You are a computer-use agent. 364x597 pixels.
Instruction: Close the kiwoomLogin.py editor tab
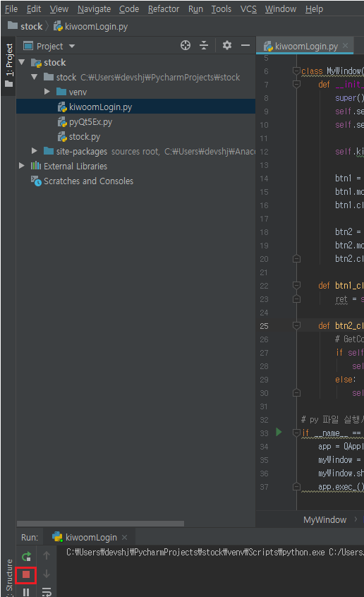[345, 46]
